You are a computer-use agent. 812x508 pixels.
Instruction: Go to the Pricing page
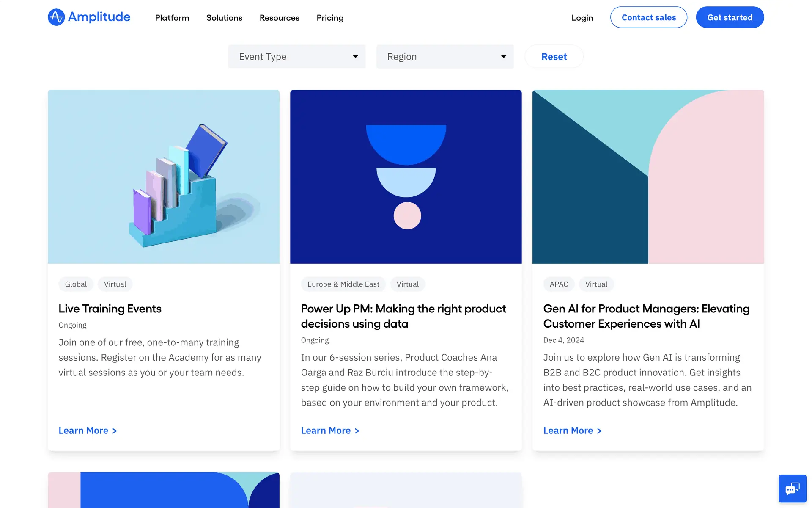click(x=330, y=18)
